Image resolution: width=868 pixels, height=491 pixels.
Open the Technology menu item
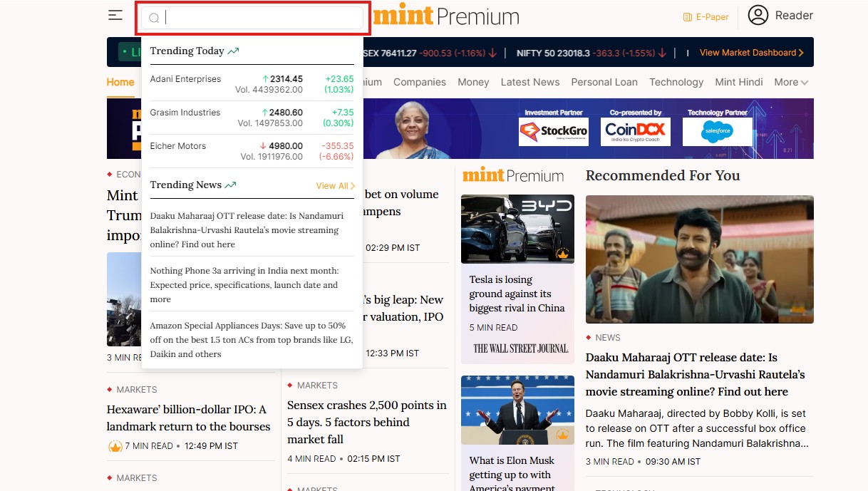(x=676, y=82)
